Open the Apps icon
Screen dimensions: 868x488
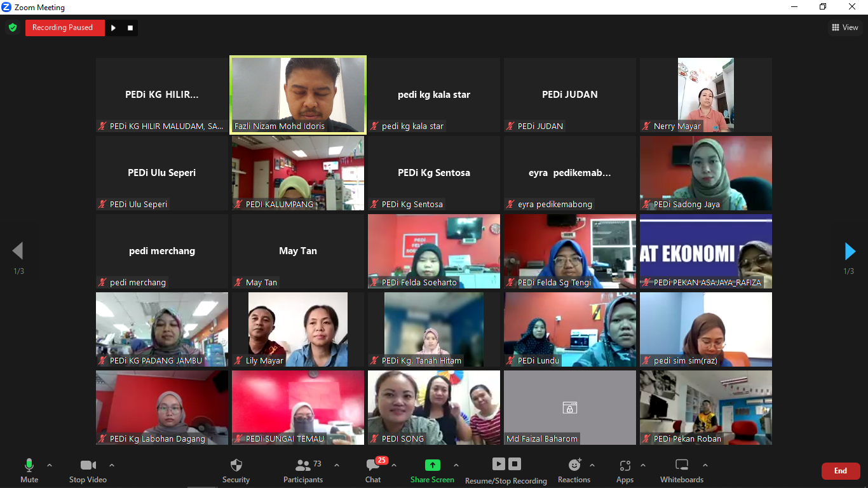(x=625, y=466)
